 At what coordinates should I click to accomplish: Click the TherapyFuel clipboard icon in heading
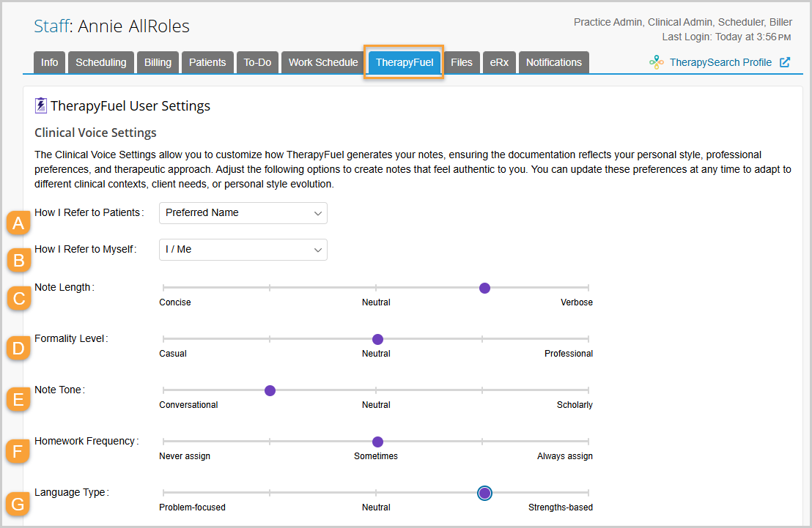pos(40,105)
